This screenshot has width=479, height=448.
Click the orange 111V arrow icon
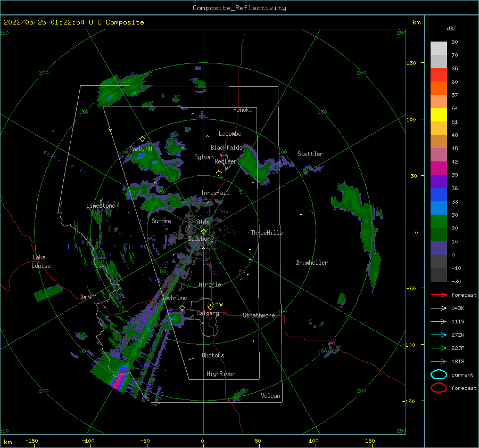[439, 321]
